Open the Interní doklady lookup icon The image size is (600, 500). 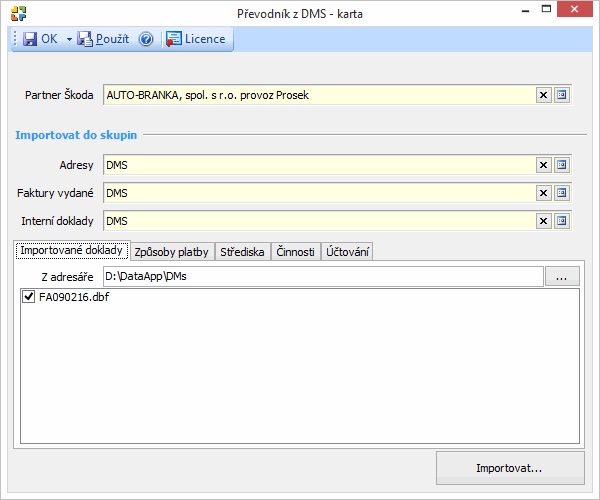[x=561, y=221]
